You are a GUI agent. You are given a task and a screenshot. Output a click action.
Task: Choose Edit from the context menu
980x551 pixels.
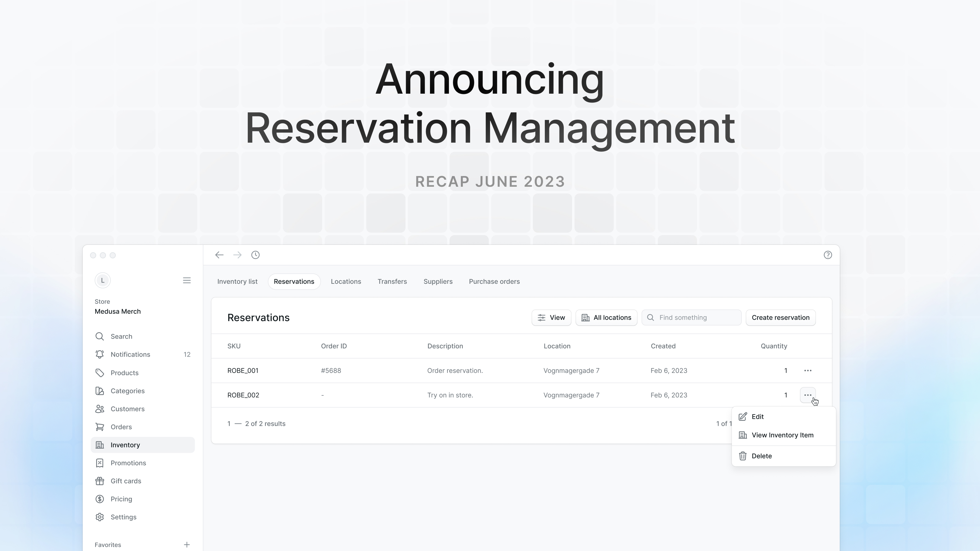pos(784,417)
